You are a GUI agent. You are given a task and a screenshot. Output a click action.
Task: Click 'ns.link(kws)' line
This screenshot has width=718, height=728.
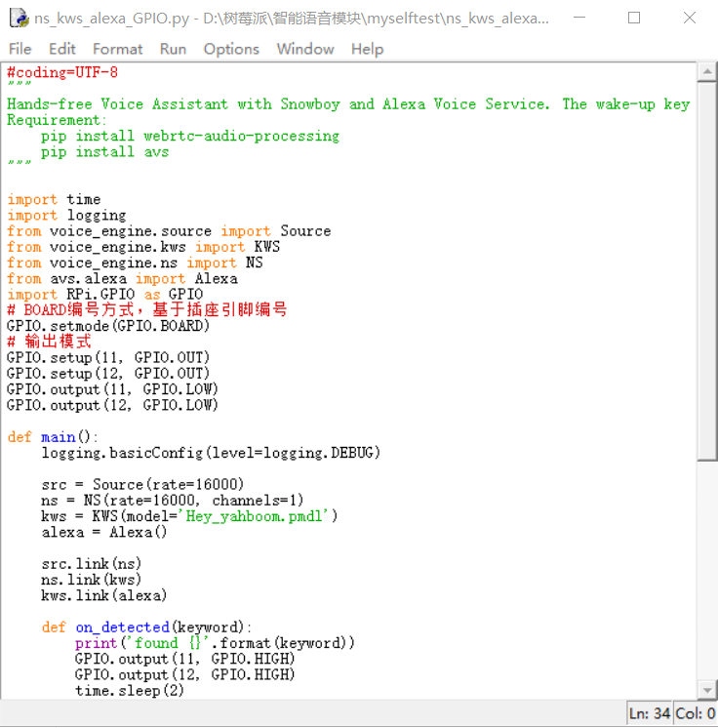92,580
